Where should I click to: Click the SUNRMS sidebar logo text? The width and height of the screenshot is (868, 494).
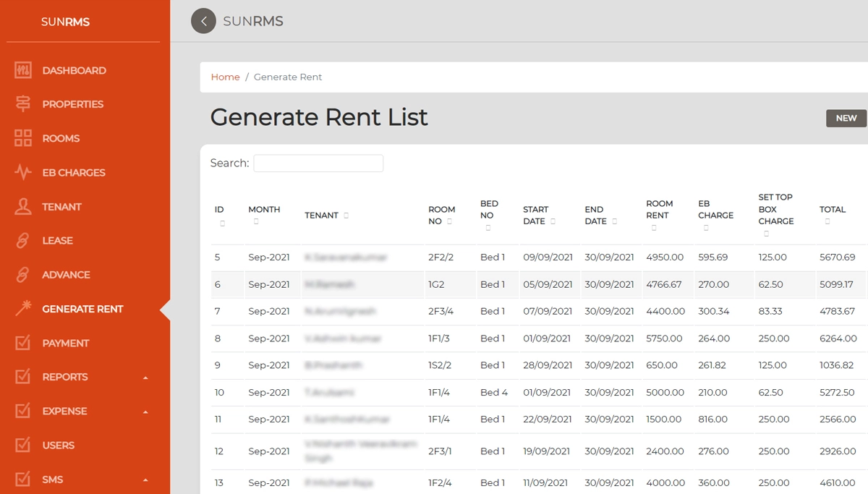click(x=65, y=22)
